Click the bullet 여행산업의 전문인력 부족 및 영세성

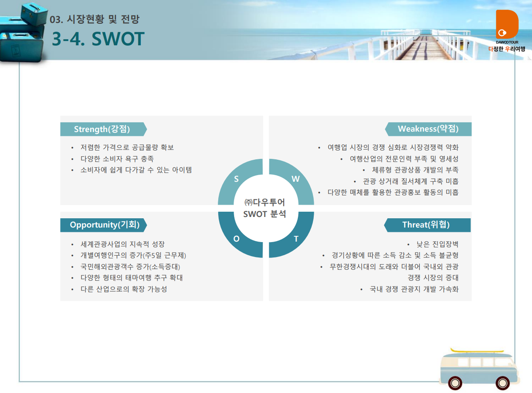pyautogui.click(x=404, y=159)
